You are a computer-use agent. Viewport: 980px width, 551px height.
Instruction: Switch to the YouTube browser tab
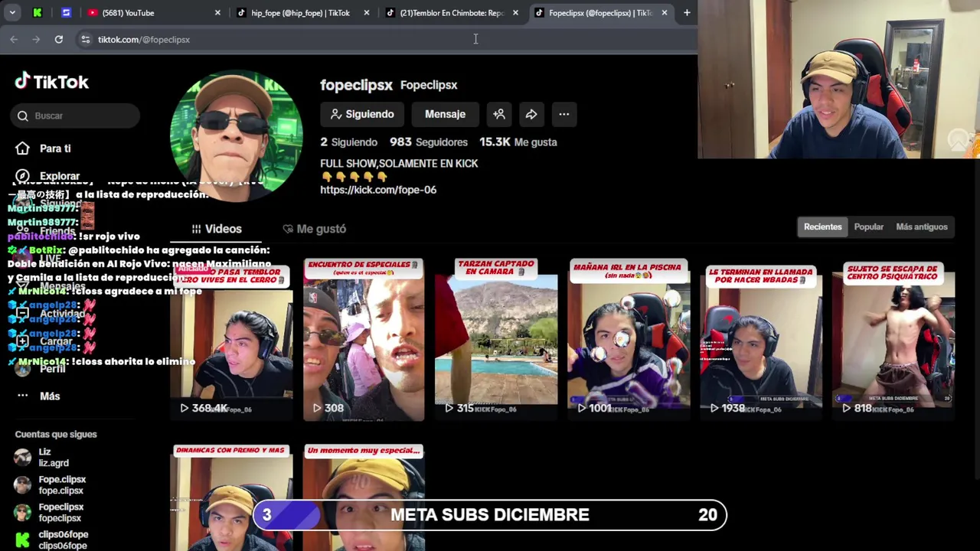(x=153, y=13)
